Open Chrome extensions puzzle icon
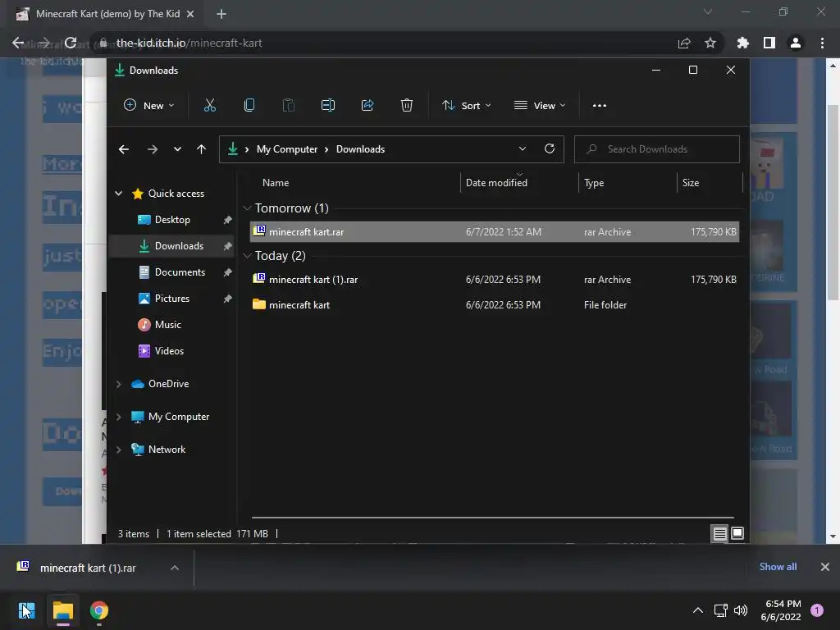Screen dimensions: 840x630 click(743, 43)
